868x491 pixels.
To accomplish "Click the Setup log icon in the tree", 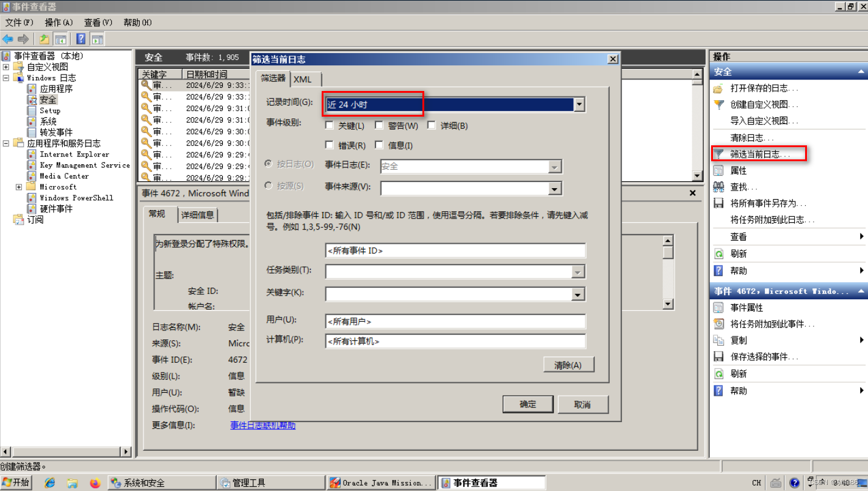I will 32,111.
